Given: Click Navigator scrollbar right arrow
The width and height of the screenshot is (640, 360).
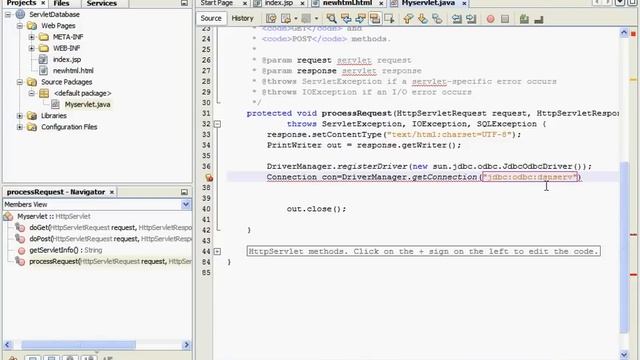Looking at the screenshot, I should (187, 345).
